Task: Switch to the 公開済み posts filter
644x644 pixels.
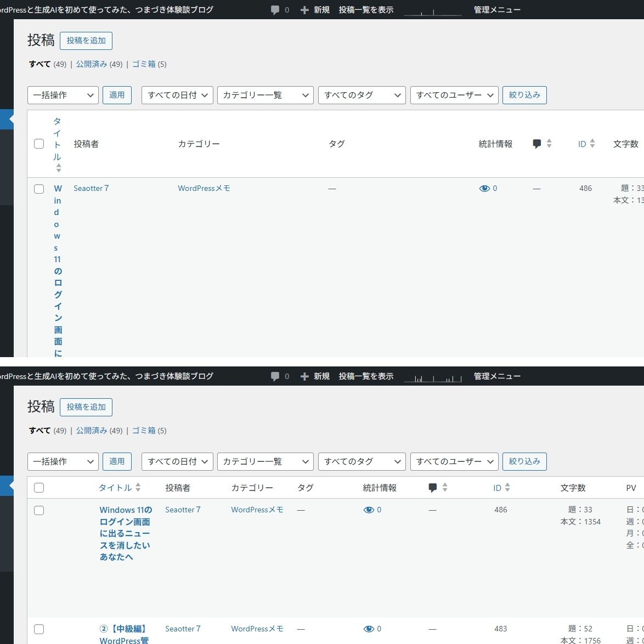Action: pyautogui.click(x=91, y=431)
